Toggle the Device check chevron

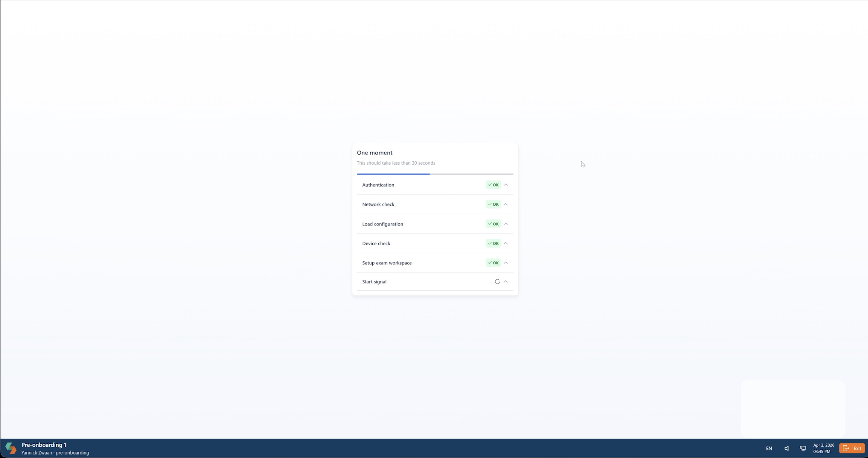point(506,244)
